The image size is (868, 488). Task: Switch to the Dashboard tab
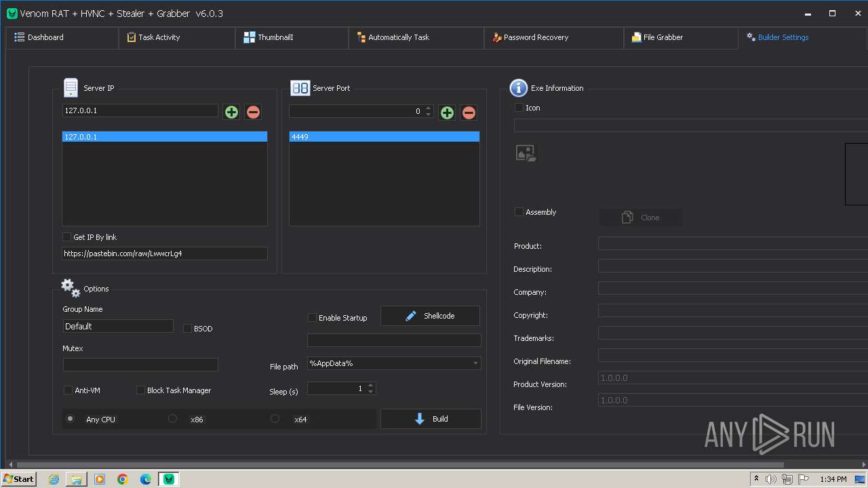click(x=62, y=38)
